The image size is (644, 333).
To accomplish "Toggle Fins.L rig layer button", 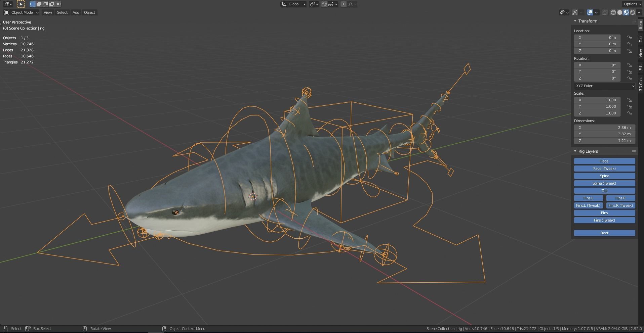I will 588,198.
